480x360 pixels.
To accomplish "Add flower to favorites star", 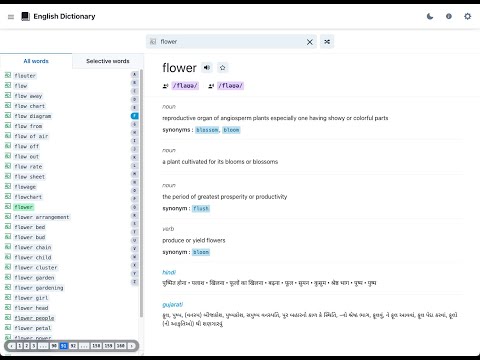I will coord(223,68).
